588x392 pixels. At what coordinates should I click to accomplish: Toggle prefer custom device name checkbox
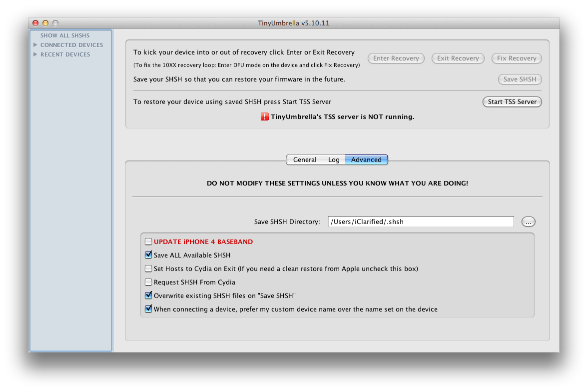point(148,309)
